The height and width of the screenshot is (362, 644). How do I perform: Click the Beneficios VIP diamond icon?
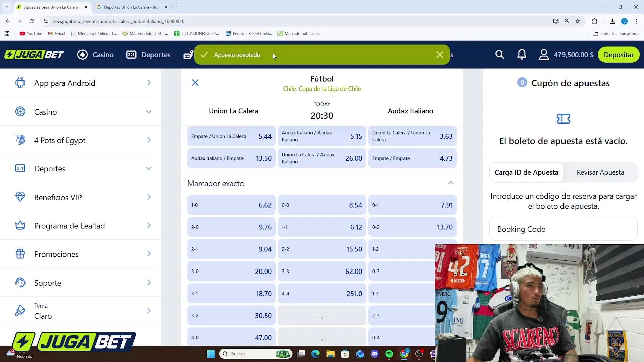(20, 197)
